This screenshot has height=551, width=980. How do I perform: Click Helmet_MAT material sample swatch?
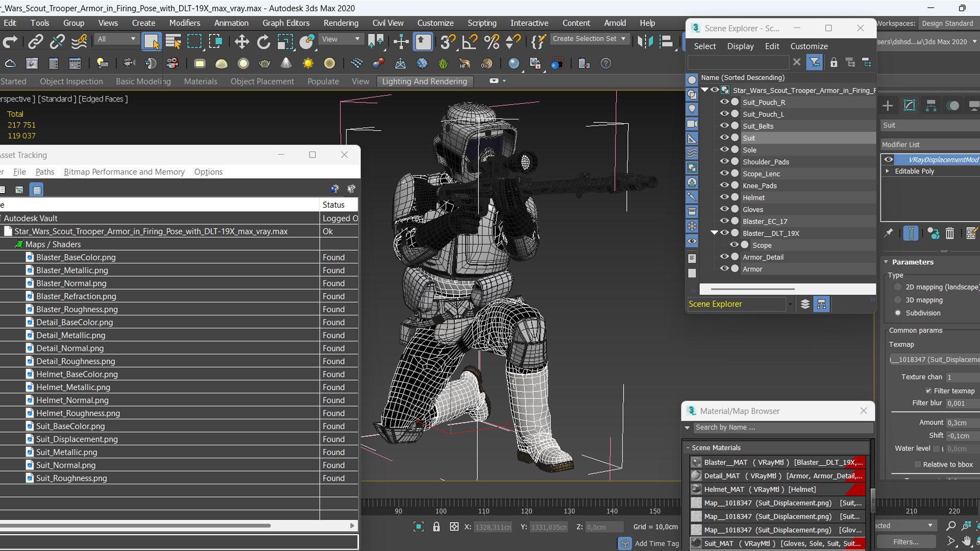coord(696,489)
